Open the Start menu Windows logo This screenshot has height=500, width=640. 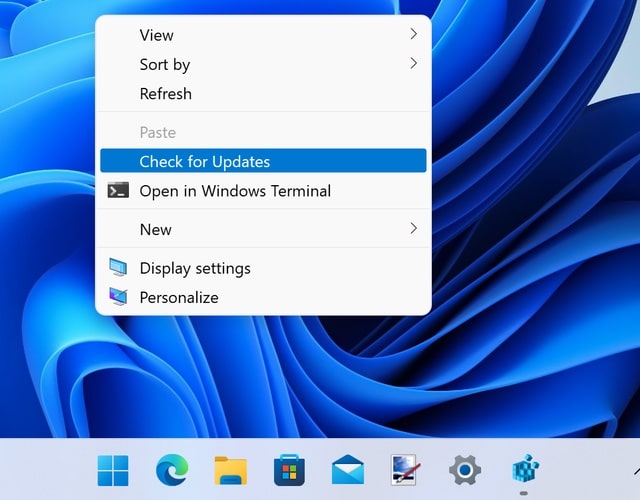[113, 469]
